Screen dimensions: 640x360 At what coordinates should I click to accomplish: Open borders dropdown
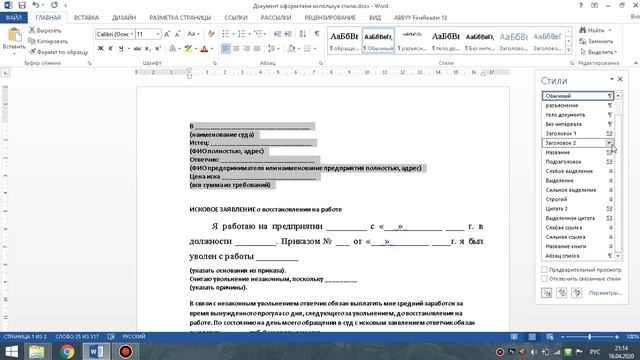315,49
